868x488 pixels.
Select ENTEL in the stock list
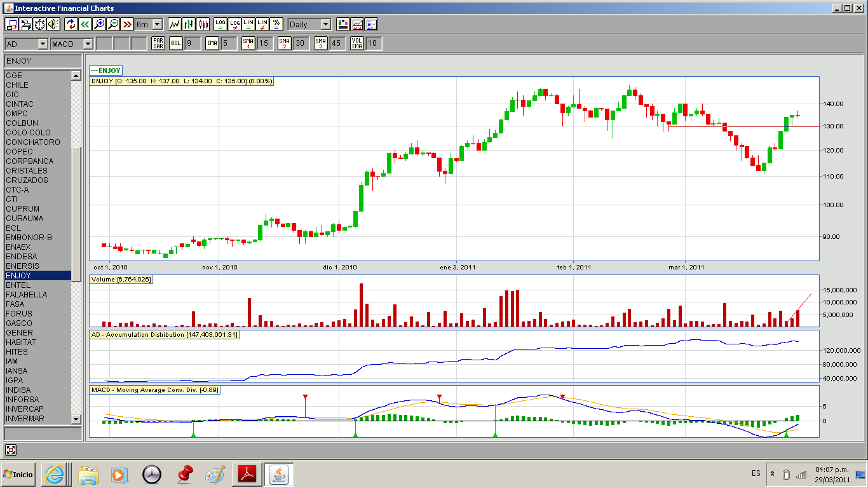38,285
